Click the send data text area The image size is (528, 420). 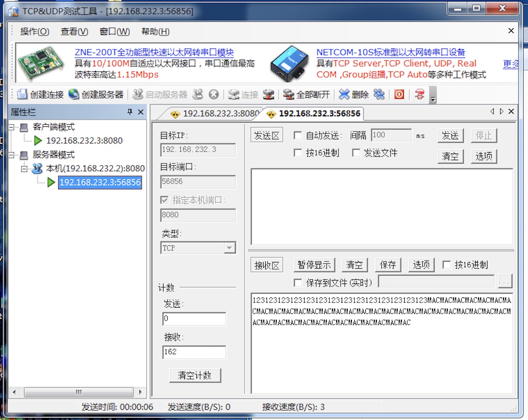pos(382,207)
